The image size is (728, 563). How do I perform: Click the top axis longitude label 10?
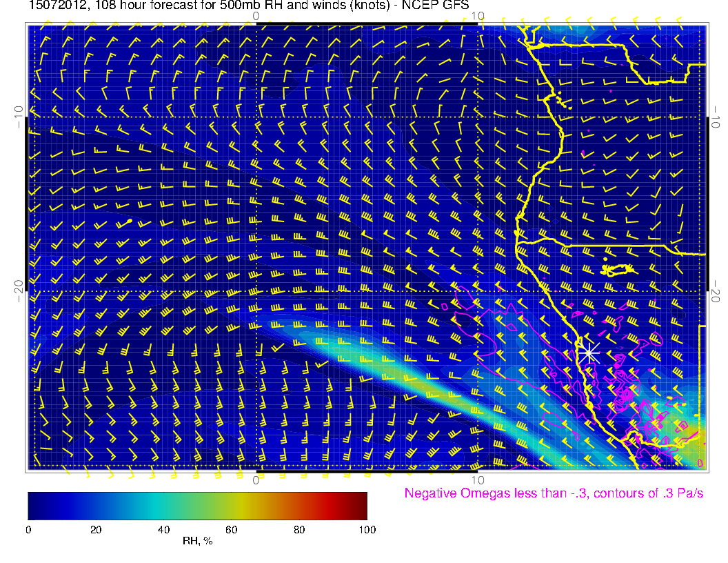click(478, 15)
